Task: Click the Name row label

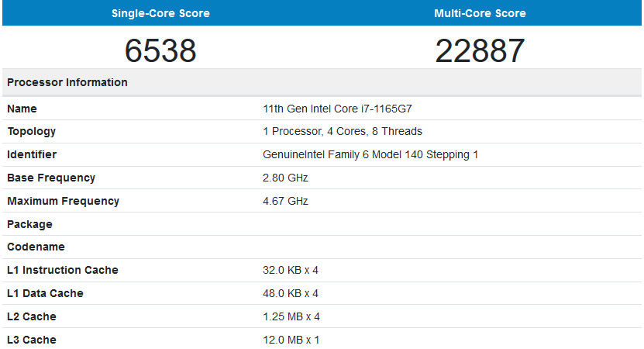Action: tap(22, 109)
